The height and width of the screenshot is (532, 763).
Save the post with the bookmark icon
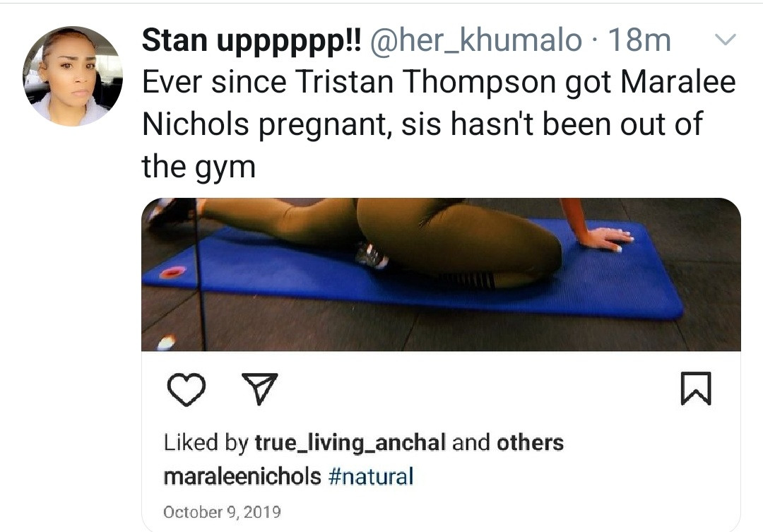click(696, 388)
